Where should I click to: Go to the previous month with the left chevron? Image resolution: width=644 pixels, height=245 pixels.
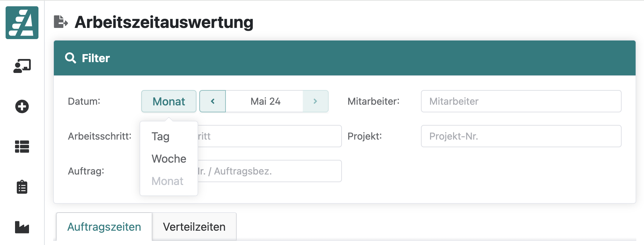pos(212,101)
